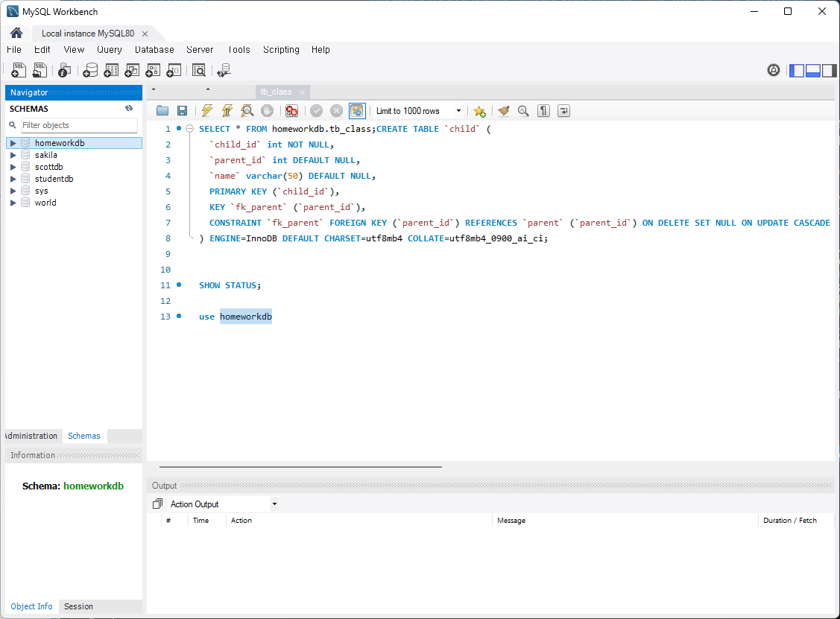Save query as a favorite snippet
This screenshot has width=840, height=619.
click(x=479, y=111)
